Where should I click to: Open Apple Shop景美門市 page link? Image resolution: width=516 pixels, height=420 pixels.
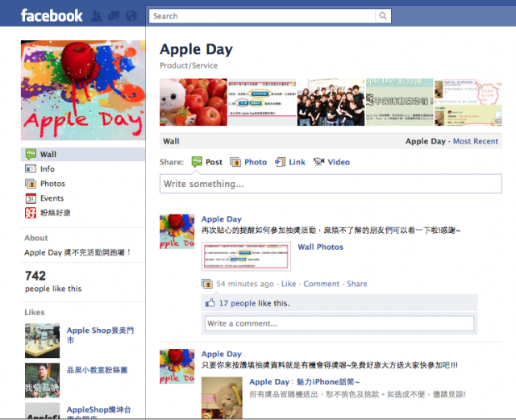[100, 335]
